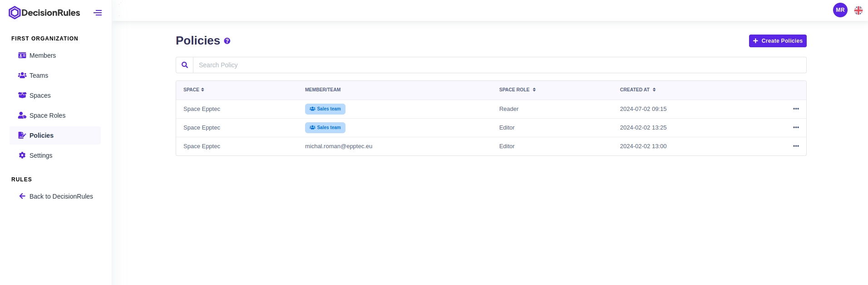868x285 pixels.
Task: Click the DecisionRules logo
Action: tap(44, 13)
